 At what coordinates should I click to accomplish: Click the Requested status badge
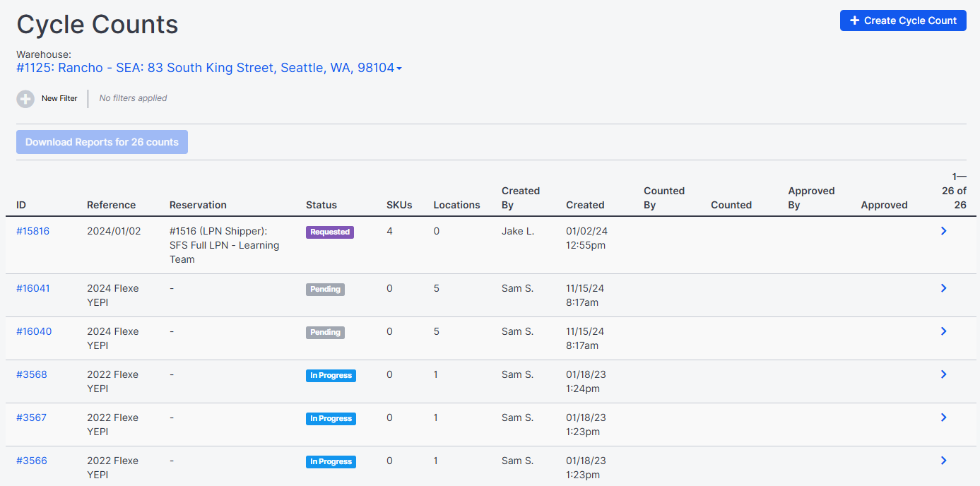tap(330, 232)
